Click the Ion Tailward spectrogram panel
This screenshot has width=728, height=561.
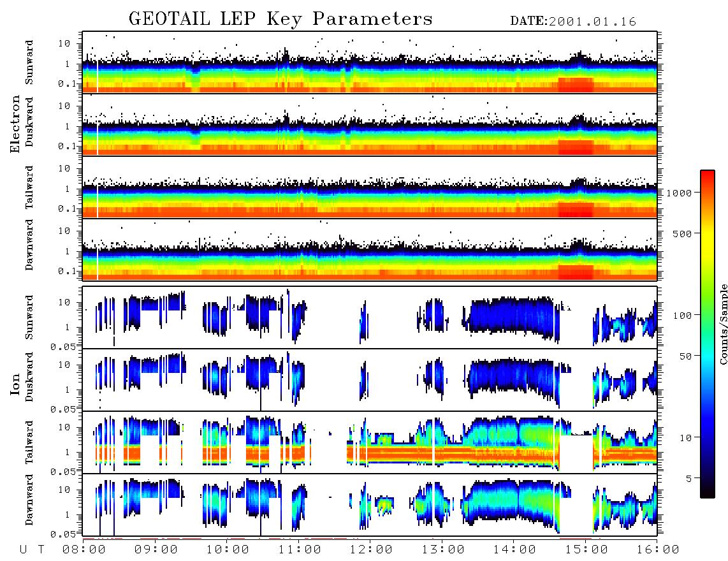(x=370, y=442)
